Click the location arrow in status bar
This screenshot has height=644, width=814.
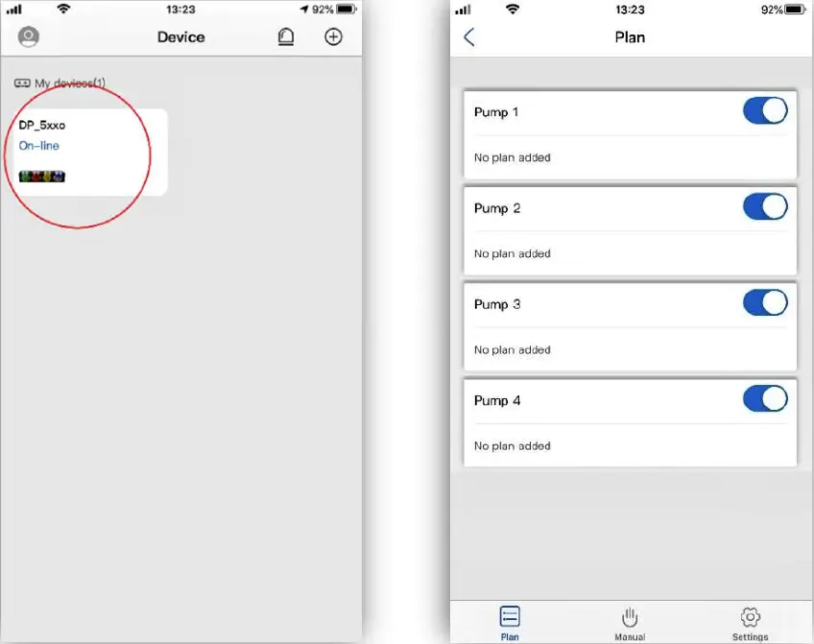pyautogui.click(x=304, y=10)
